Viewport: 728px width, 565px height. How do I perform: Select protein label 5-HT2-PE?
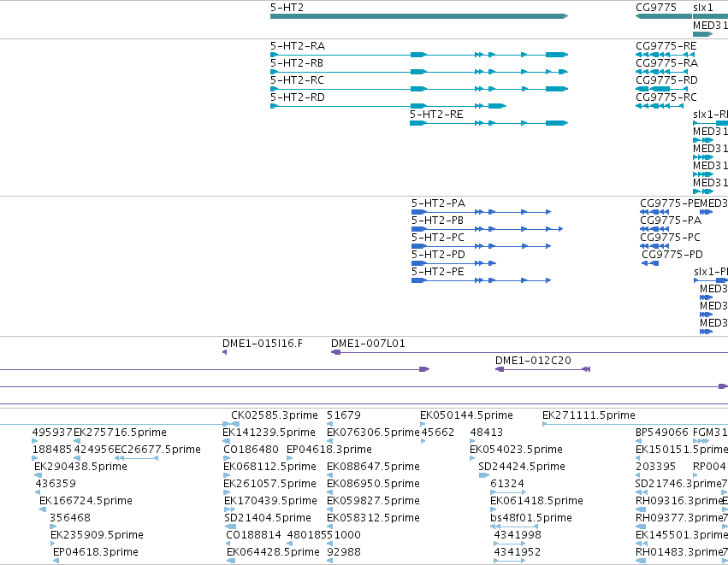tap(438, 272)
